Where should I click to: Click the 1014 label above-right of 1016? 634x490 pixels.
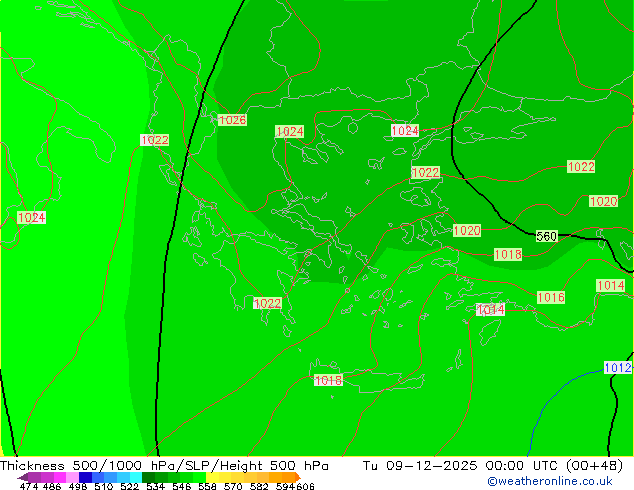611,285
